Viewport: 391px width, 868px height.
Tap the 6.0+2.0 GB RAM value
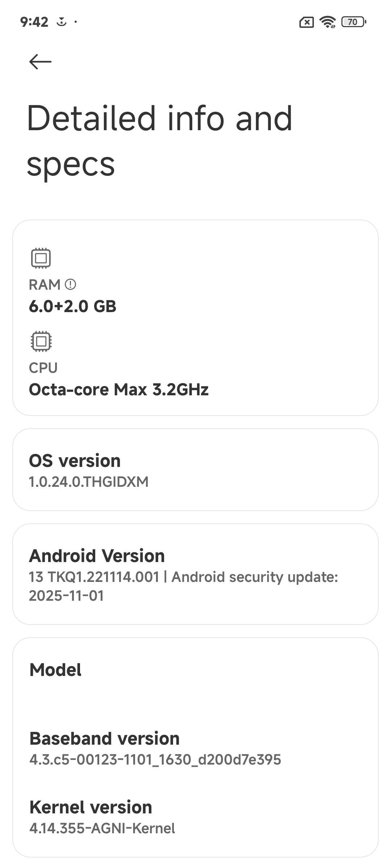point(72,306)
